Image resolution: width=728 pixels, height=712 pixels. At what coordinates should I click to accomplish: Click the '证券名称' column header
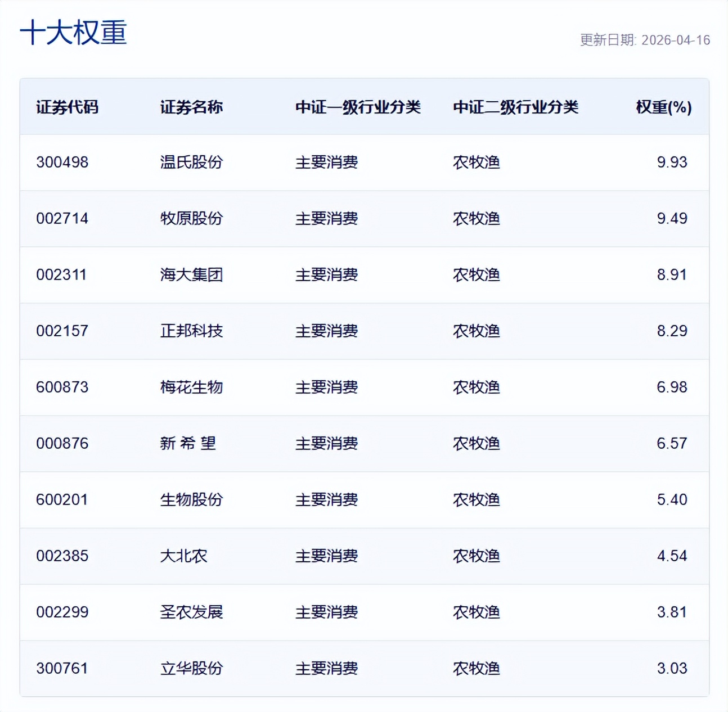(191, 107)
